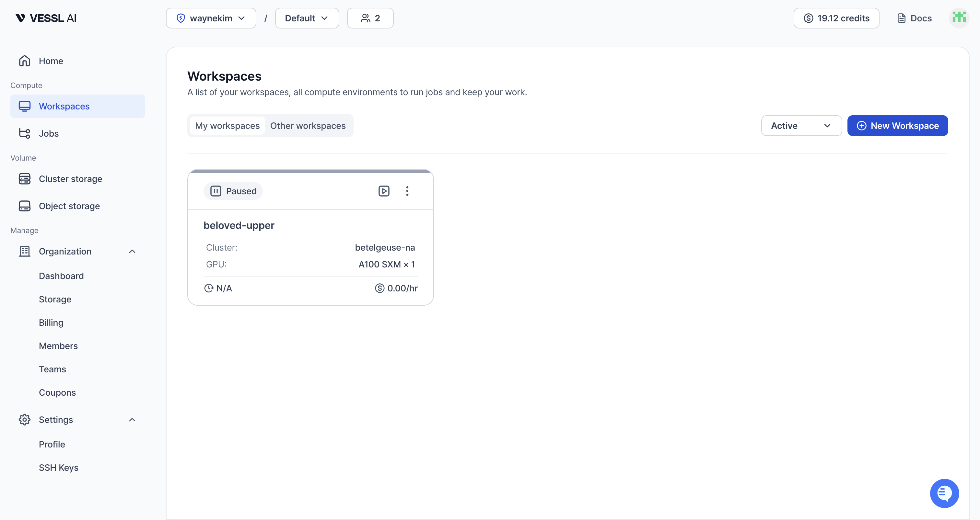This screenshot has height=520, width=980.
Task: Open the waynekim organization dropdown
Action: 211,18
